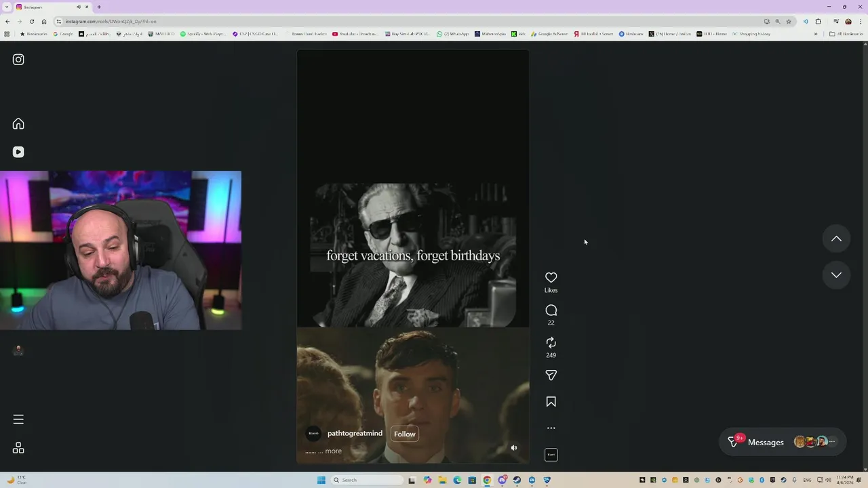Go to next reel with down chevron
This screenshot has height=488, width=868.
(x=836, y=275)
